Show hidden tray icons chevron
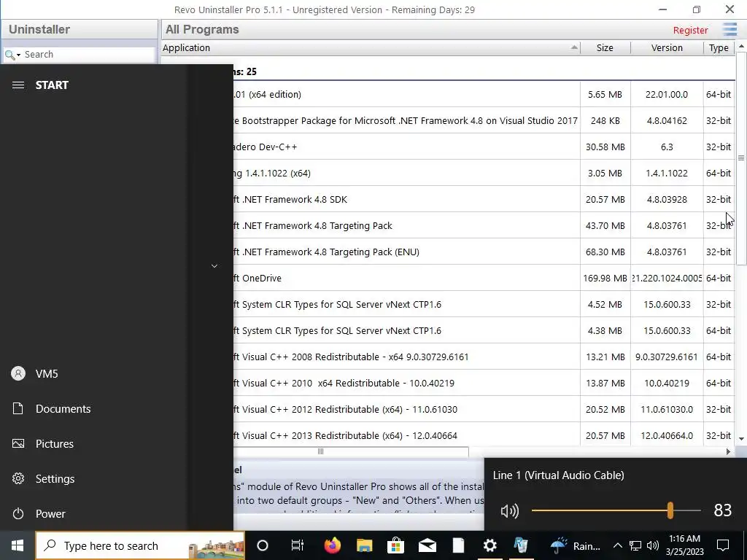The width and height of the screenshot is (747, 560). coord(617,545)
